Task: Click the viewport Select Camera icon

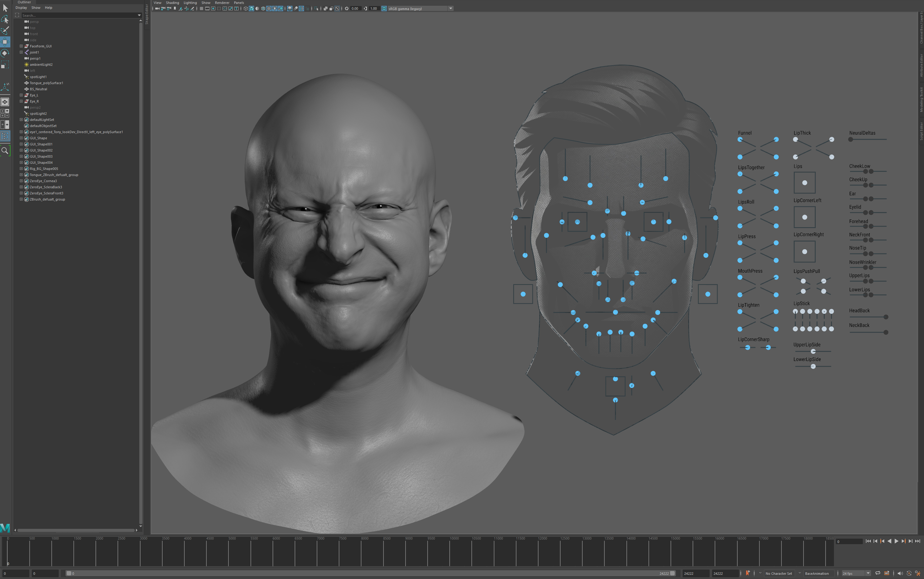Action: pos(158,8)
